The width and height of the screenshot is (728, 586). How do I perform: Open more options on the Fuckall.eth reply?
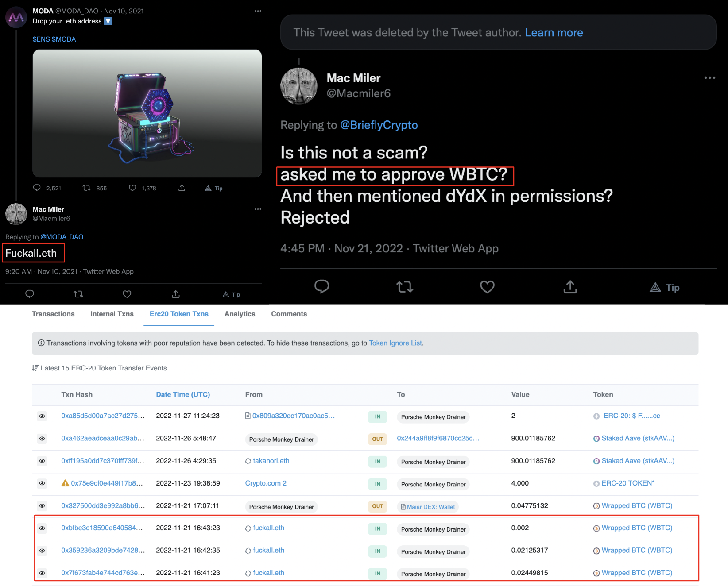pos(258,209)
